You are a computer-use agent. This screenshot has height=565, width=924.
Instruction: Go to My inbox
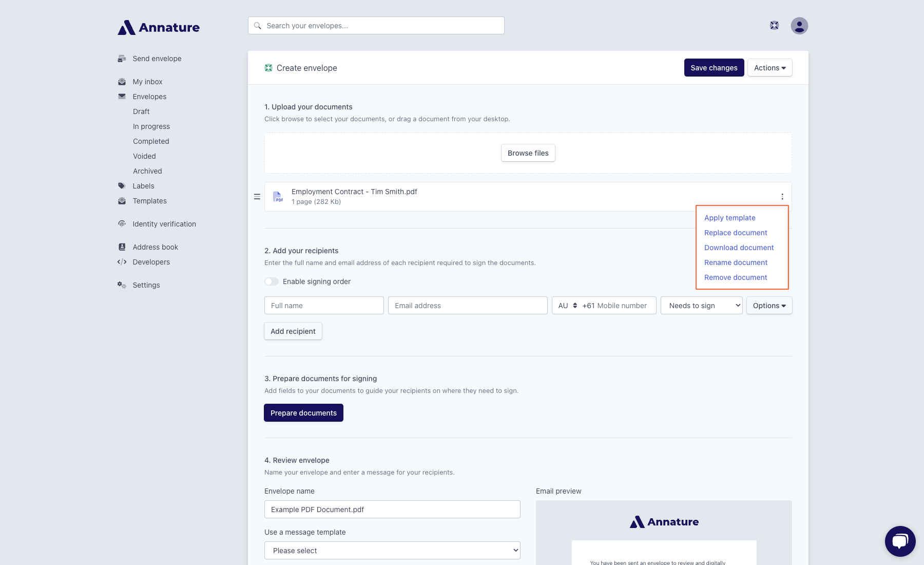tap(147, 82)
